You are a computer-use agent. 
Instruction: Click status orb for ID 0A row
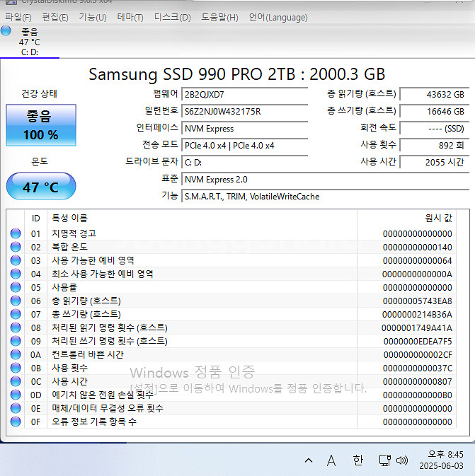[16, 354]
